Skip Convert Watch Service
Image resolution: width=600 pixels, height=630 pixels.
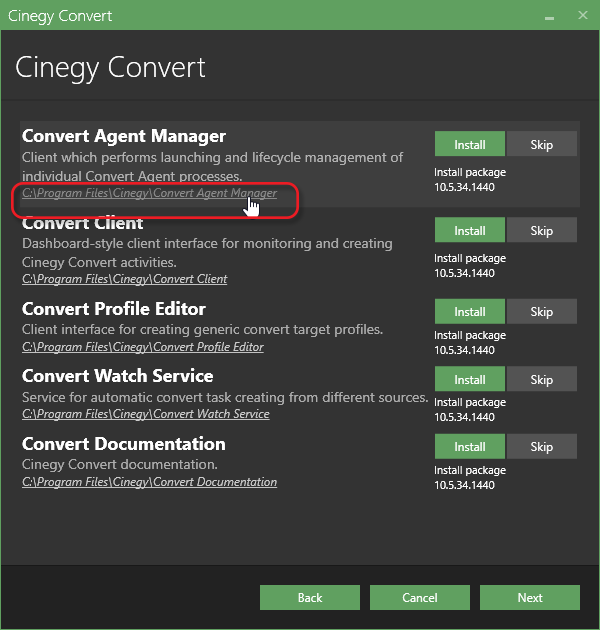click(x=541, y=379)
